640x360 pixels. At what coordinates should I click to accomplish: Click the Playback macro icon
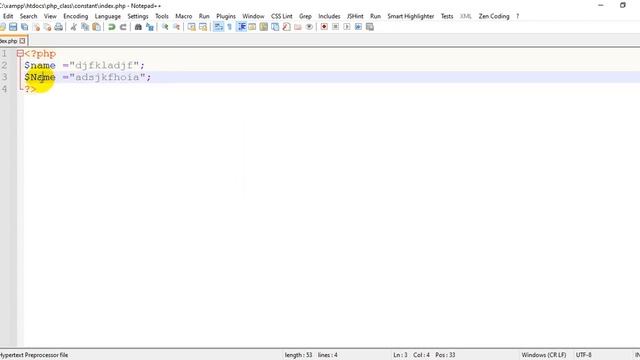347,27
